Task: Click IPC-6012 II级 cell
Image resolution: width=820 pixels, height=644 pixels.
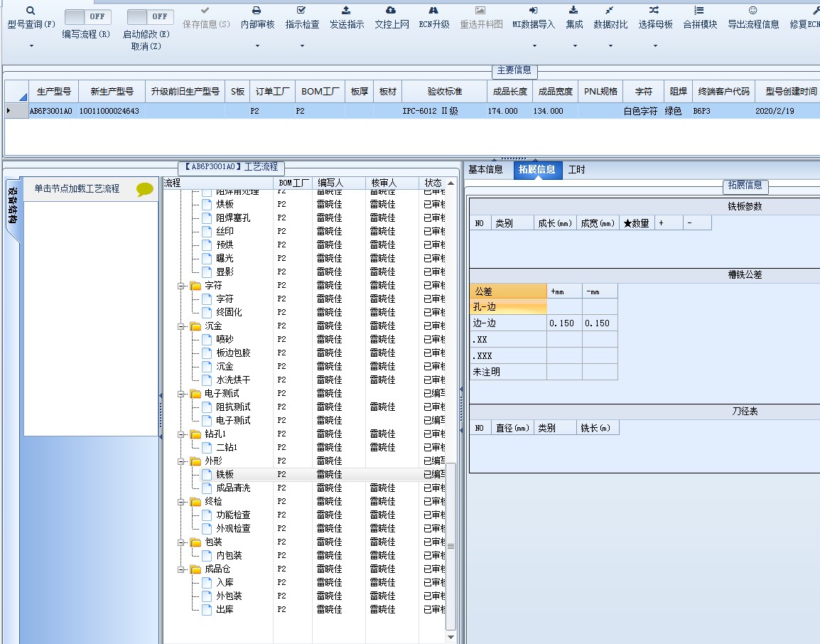Action: click(x=445, y=111)
